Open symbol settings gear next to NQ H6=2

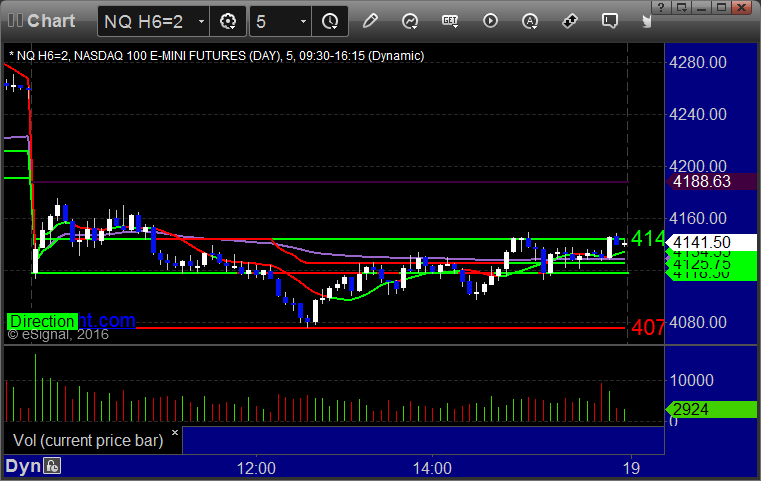coord(229,20)
